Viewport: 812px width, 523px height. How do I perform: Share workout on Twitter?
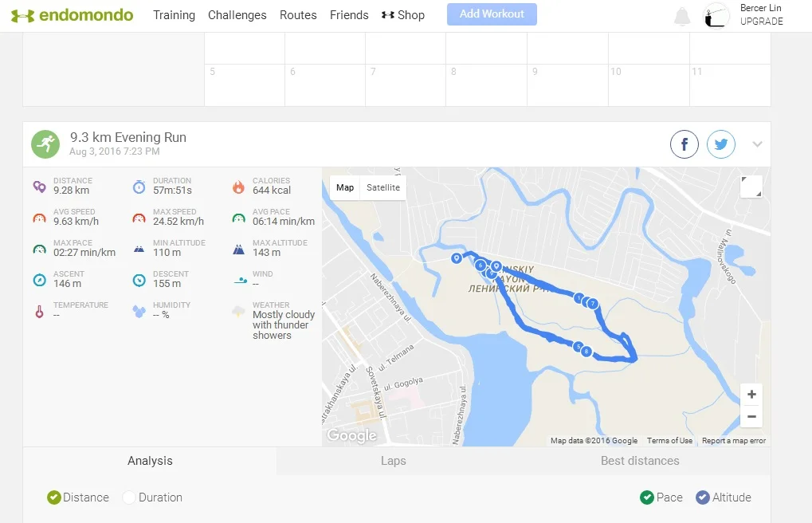721,144
